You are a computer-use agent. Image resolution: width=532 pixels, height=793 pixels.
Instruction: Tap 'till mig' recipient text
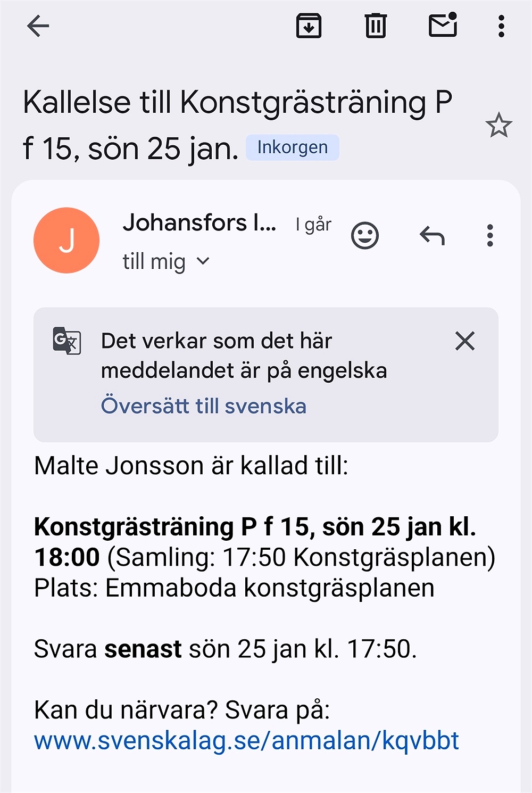point(154,262)
